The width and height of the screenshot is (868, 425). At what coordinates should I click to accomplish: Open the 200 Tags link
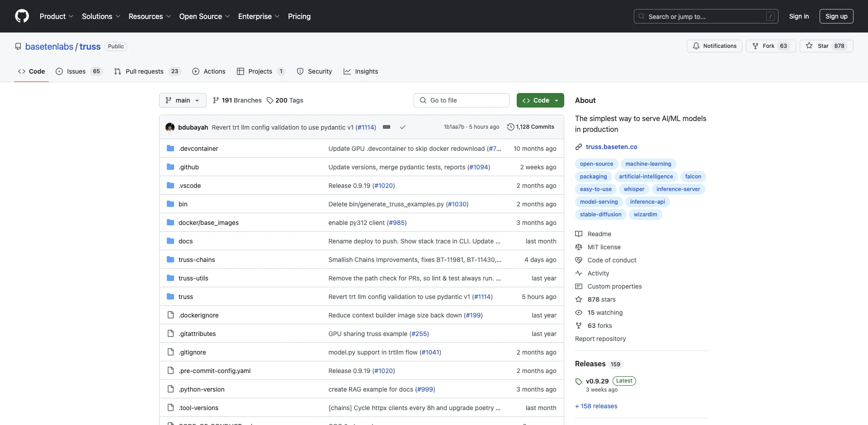(285, 100)
